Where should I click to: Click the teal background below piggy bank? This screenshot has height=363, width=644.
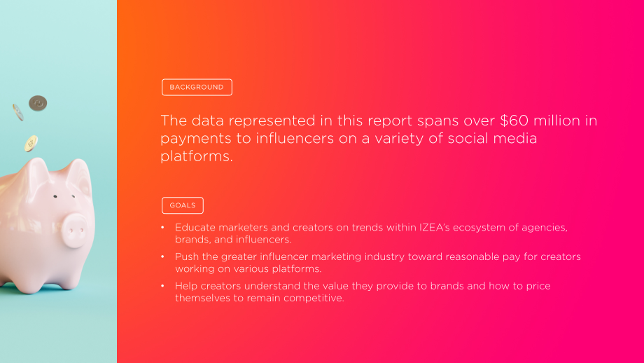(x=57, y=329)
